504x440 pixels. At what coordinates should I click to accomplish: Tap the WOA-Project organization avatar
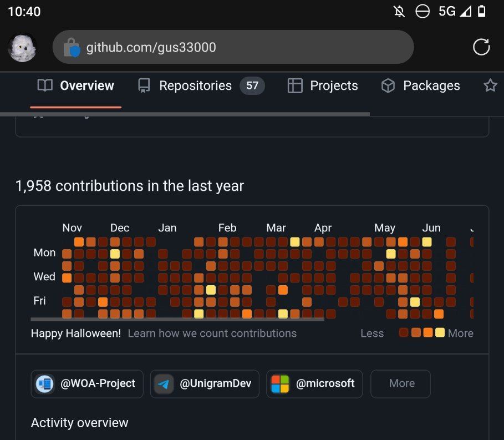click(x=45, y=384)
